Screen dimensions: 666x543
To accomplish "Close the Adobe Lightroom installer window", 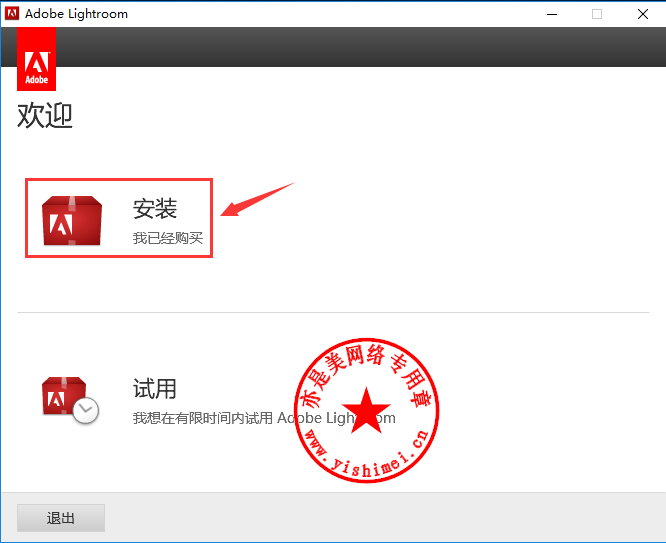I will 643,14.
